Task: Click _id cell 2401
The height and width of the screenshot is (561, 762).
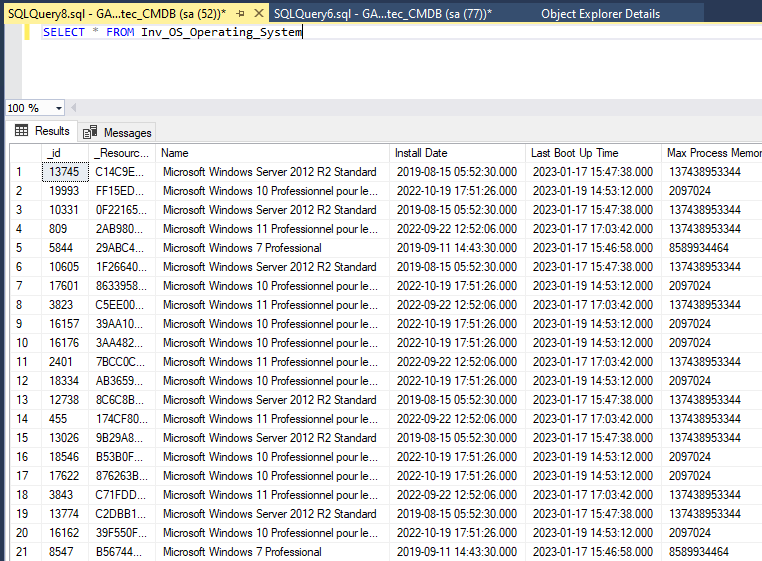Action: [x=65, y=362]
